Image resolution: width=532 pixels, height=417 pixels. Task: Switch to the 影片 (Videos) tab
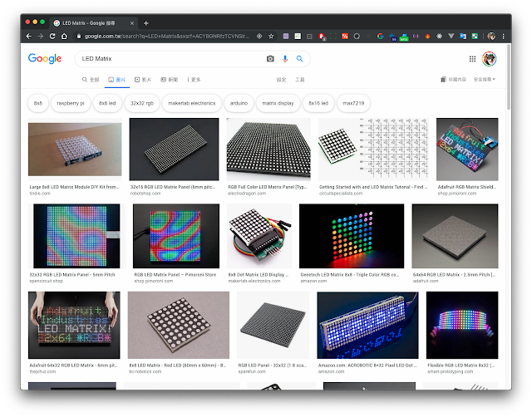click(143, 80)
